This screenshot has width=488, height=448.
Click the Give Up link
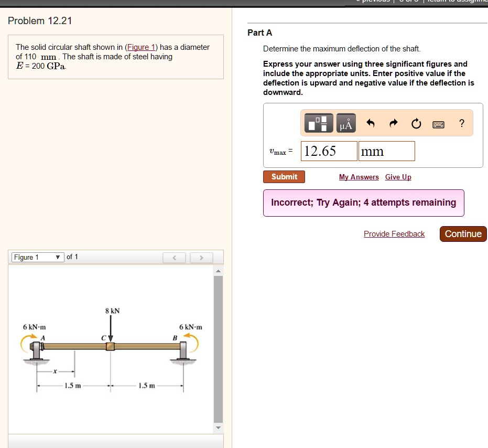click(398, 177)
